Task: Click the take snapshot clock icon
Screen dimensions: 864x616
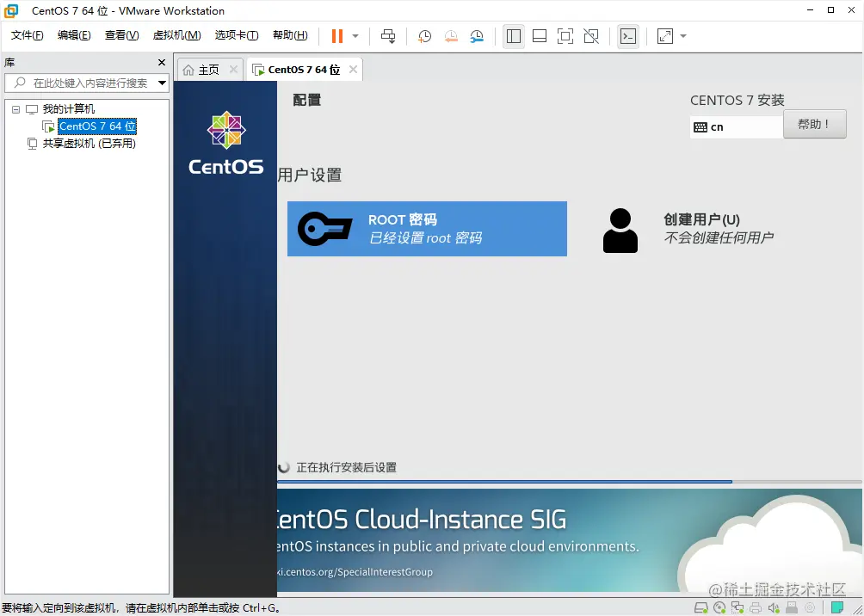Action: [x=424, y=36]
